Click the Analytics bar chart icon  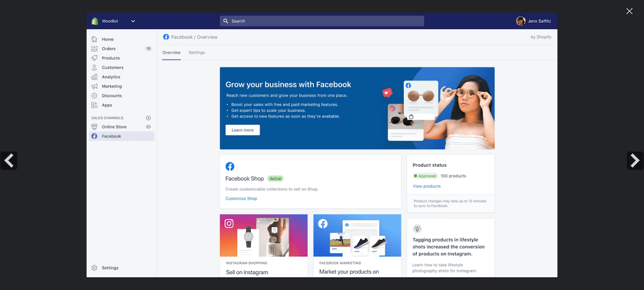tap(94, 77)
